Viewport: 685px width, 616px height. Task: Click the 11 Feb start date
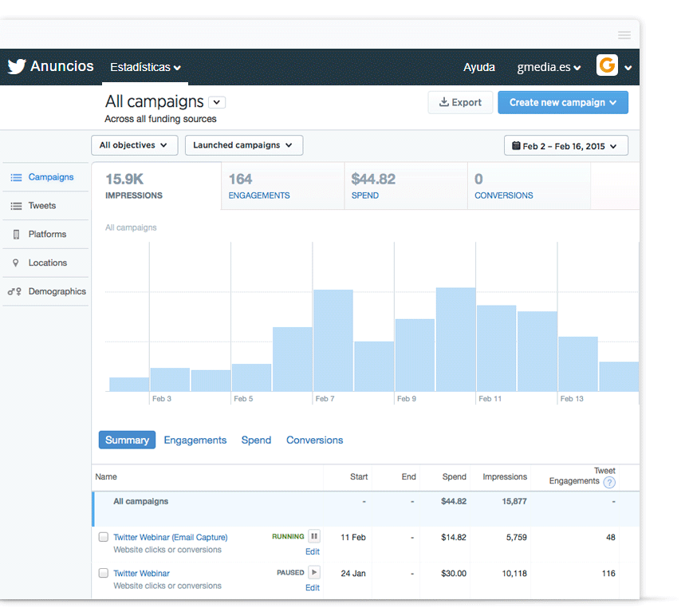click(x=353, y=537)
